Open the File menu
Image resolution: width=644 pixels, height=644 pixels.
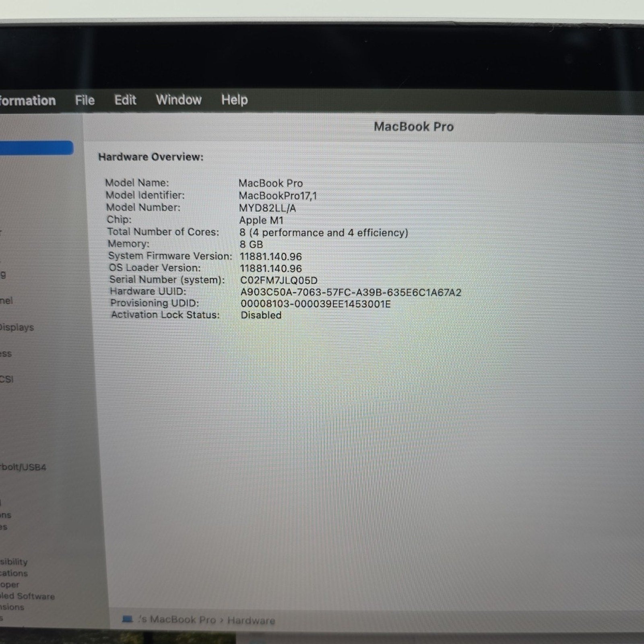click(85, 100)
